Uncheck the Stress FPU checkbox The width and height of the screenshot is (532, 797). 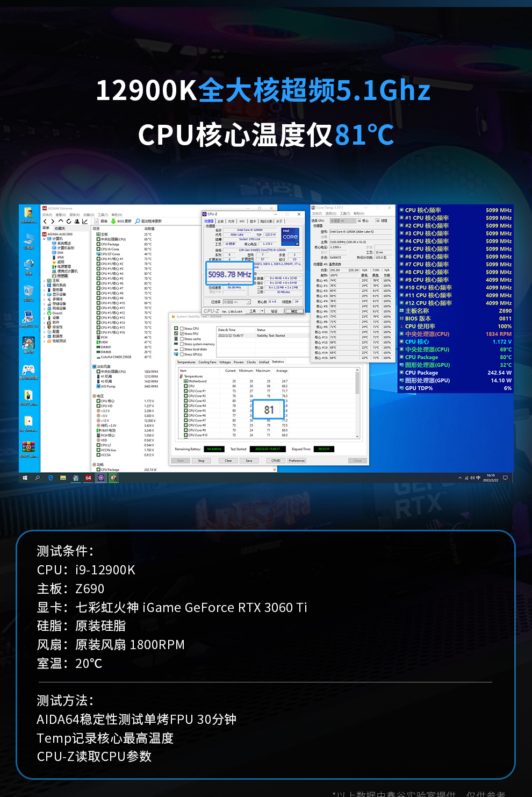pyautogui.click(x=182, y=333)
